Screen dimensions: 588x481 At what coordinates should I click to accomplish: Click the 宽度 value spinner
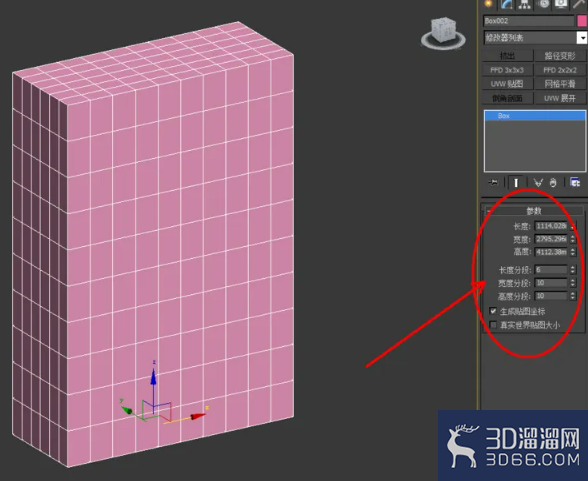573,239
